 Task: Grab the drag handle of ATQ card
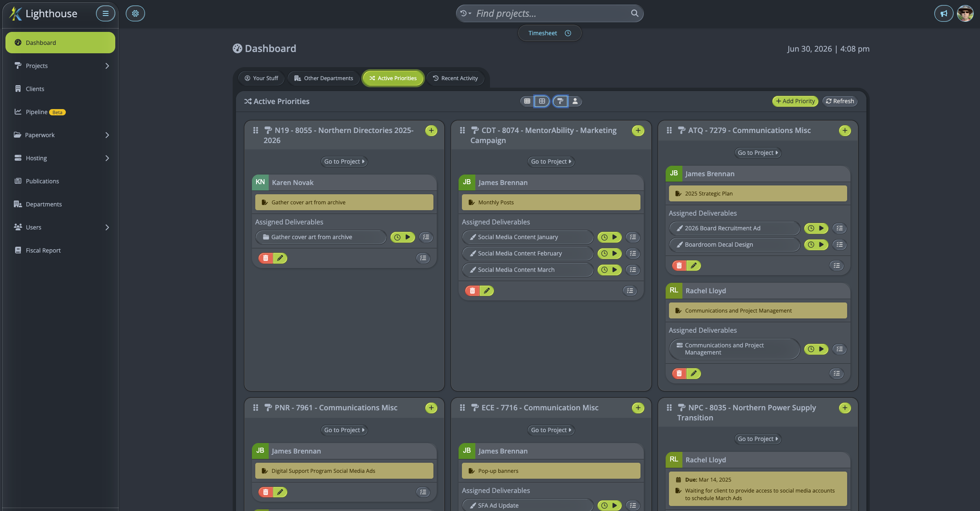[x=669, y=130]
